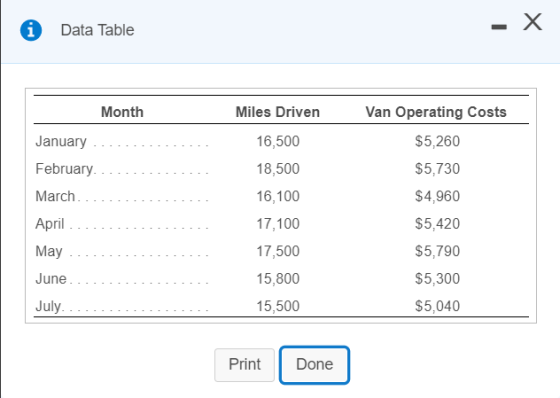Click the $5,260 cost value
Screen dimensions: 560x398
[437, 141]
